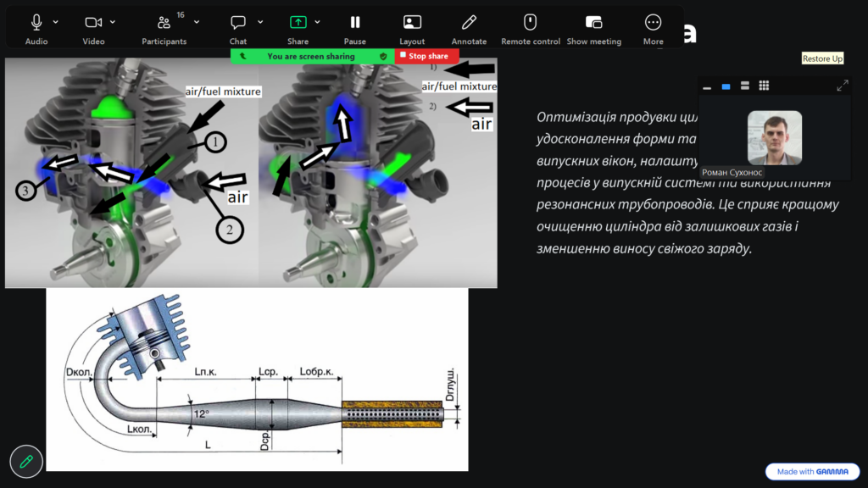Image resolution: width=868 pixels, height=488 pixels.
Task: Activate the Annotate pencil tool
Action: click(x=469, y=23)
